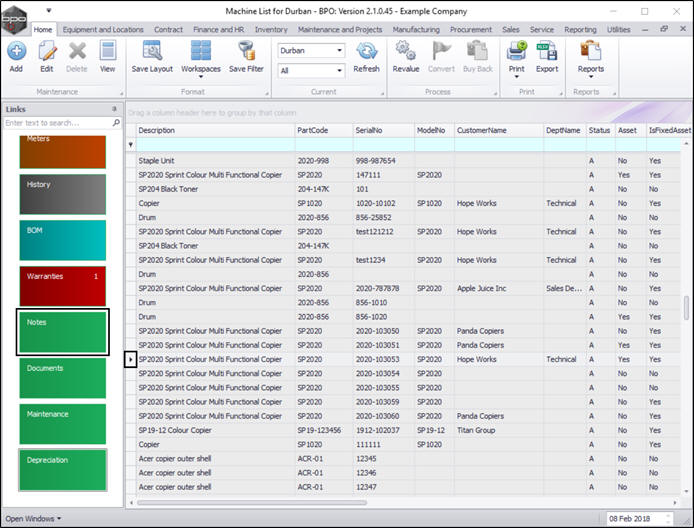Click the Save Layout icon
Screen dimensions: 694x528
[x=152, y=51]
